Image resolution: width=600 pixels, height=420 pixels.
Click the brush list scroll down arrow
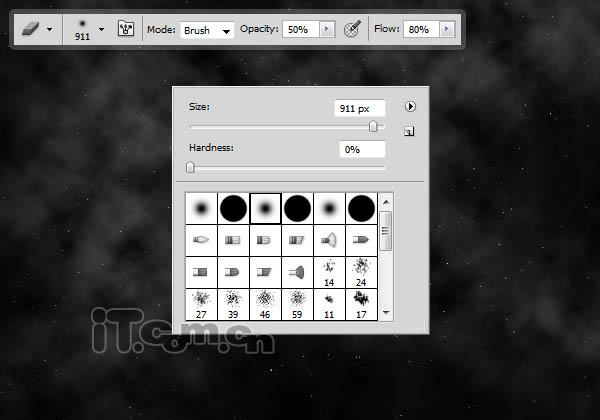coord(386,313)
